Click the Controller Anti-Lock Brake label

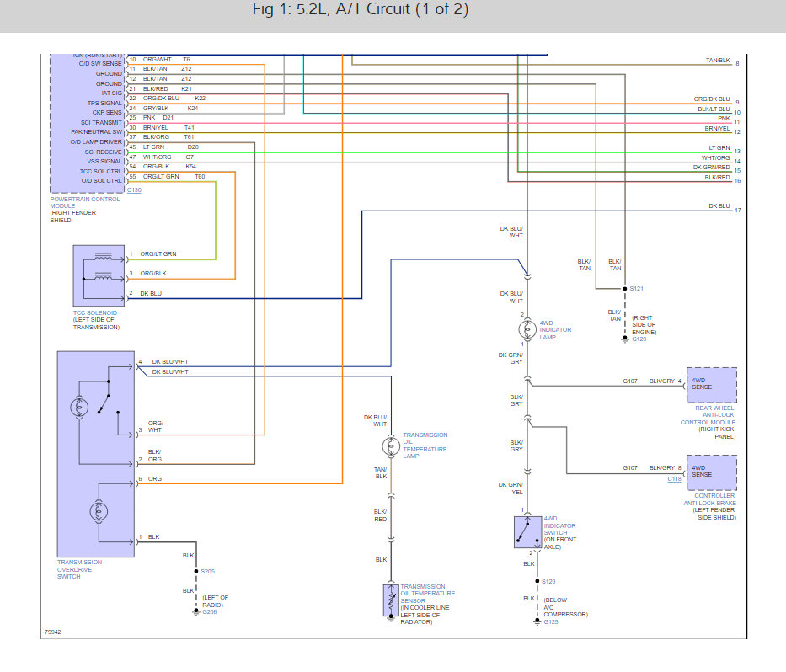coord(710,499)
